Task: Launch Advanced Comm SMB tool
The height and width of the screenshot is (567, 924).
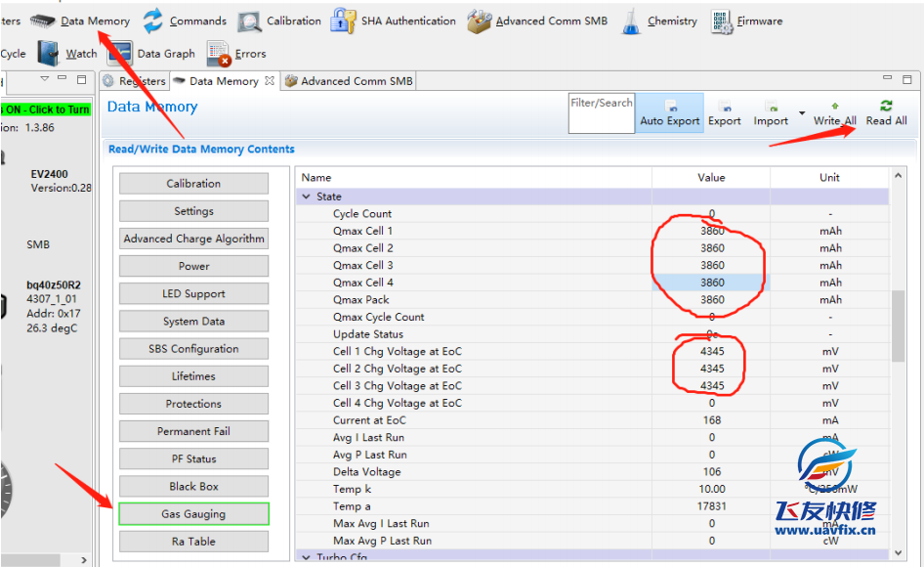Action: coord(479,21)
